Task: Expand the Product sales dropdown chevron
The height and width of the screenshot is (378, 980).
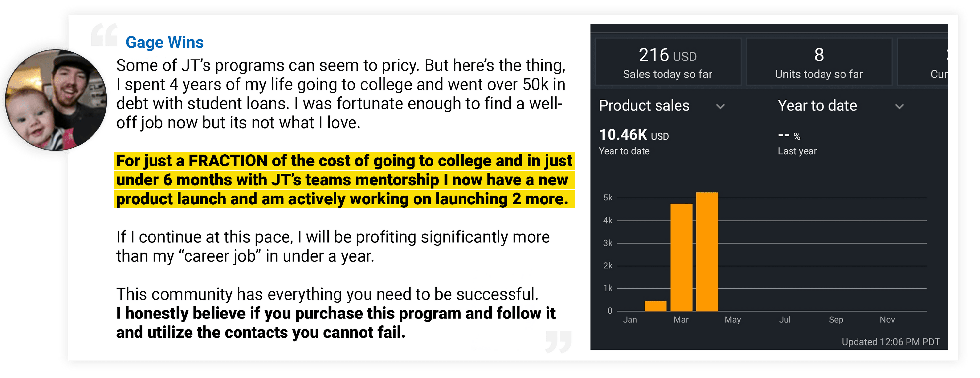Action: click(720, 106)
